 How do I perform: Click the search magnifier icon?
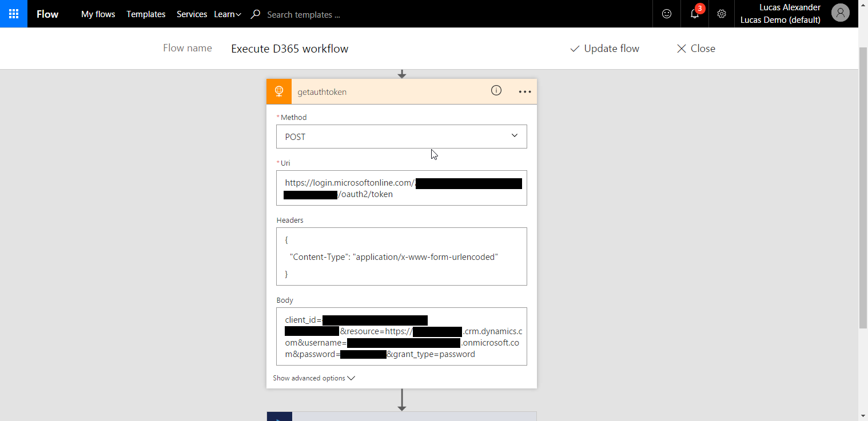(256, 14)
